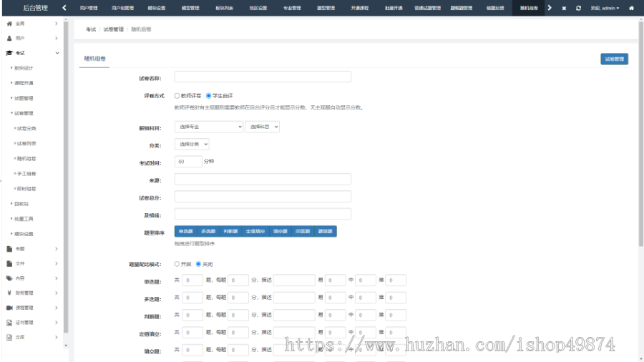Switch to 专业管理 top tab
Screen dimensions: 644x362
point(292,8)
